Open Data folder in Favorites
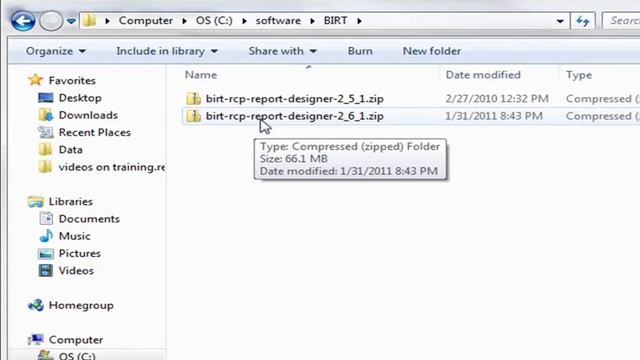640x360 pixels. coord(71,150)
